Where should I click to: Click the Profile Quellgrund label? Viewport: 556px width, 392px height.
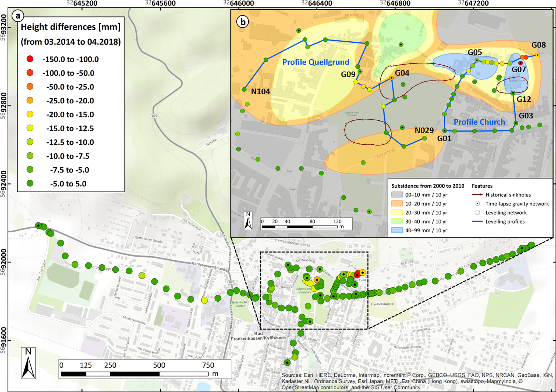(x=316, y=62)
